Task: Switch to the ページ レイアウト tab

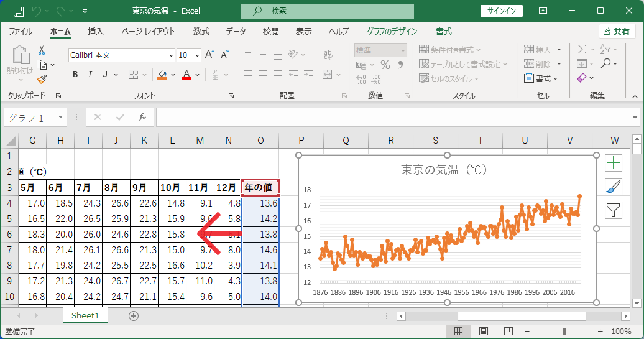Action: (x=149, y=32)
